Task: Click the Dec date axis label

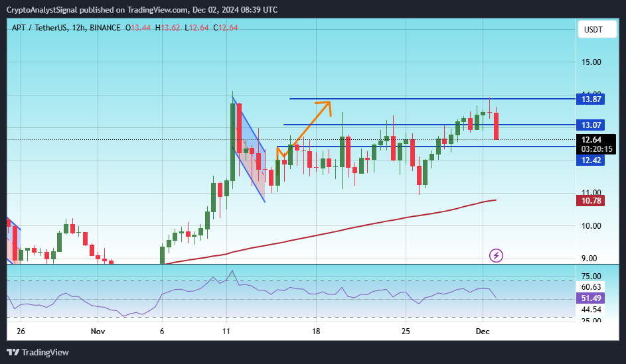Action: 483,332
